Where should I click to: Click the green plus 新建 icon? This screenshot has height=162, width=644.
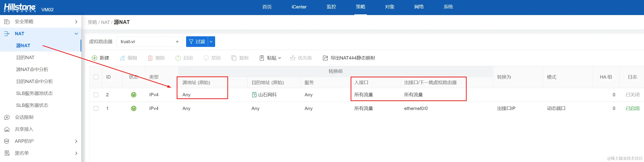tap(94, 58)
